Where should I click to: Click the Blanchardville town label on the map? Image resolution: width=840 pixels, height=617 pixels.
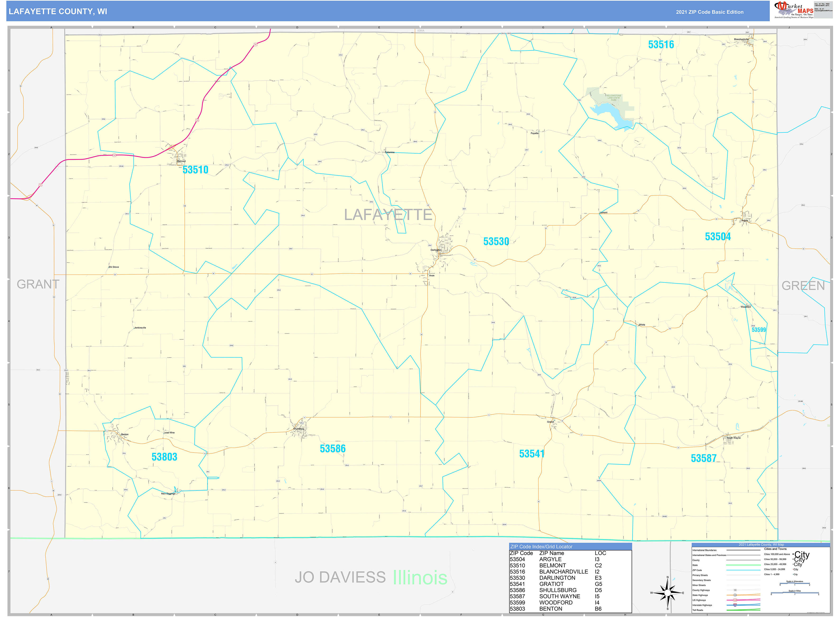(x=741, y=39)
